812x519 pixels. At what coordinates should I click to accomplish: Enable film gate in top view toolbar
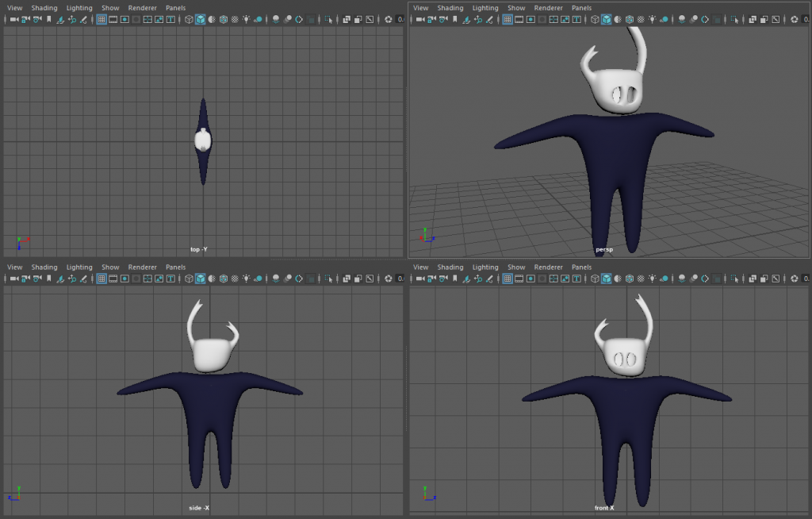(x=113, y=19)
